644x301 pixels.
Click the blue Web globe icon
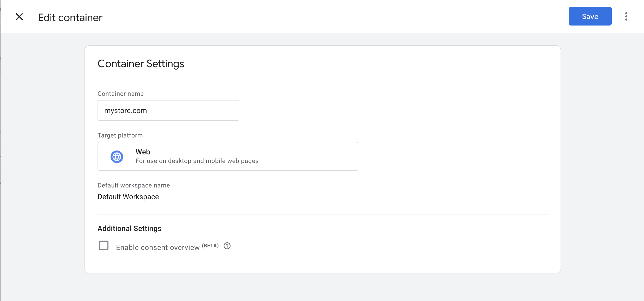coord(117,156)
